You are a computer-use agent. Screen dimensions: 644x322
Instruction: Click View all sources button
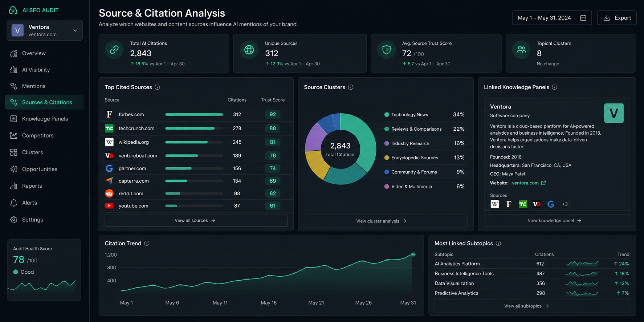pos(196,220)
